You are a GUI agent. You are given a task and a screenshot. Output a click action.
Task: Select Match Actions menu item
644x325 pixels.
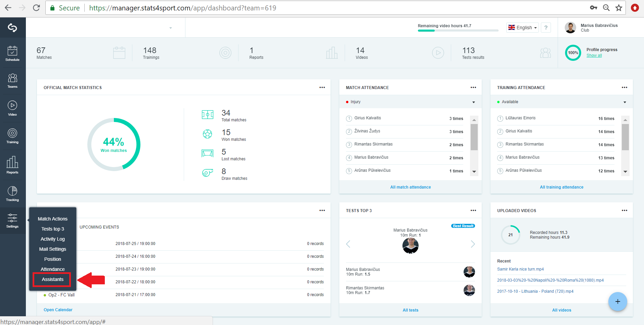coord(53,219)
